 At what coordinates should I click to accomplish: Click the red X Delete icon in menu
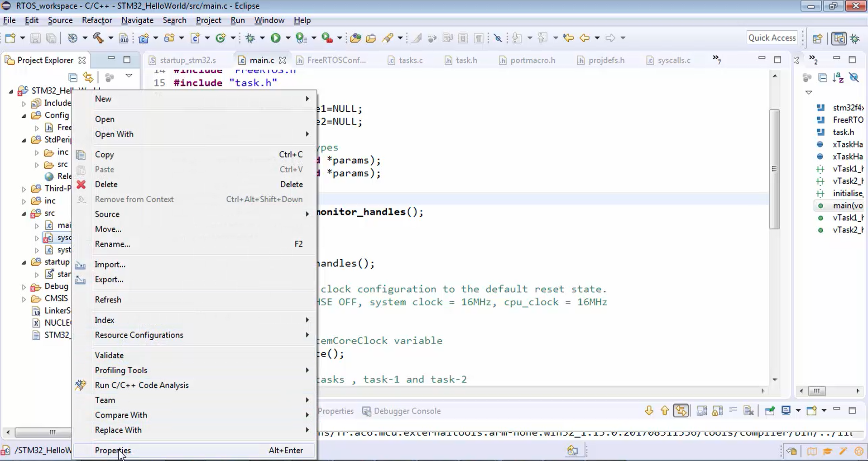tap(81, 184)
